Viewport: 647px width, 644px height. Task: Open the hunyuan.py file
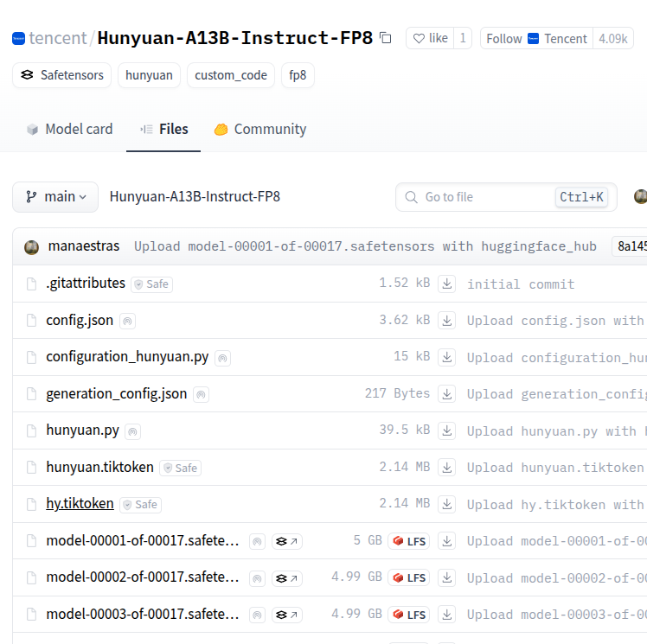(x=82, y=430)
